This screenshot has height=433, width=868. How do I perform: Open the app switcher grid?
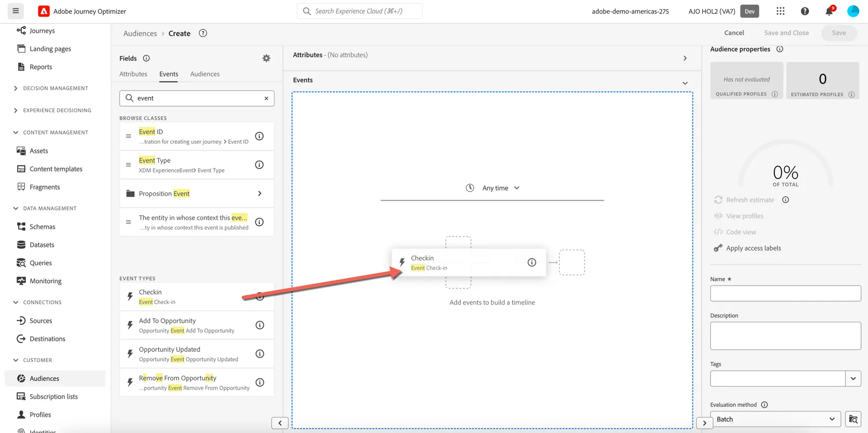[780, 11]
